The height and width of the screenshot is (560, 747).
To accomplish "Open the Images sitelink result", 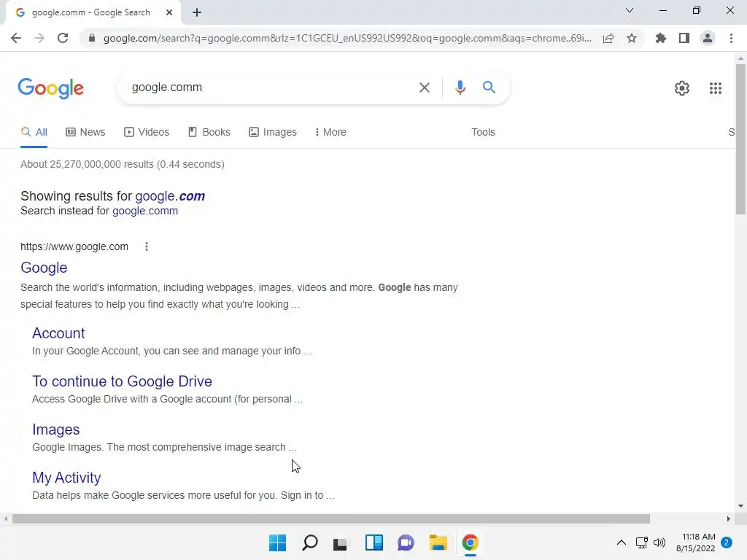I will (x=55, y=429).
